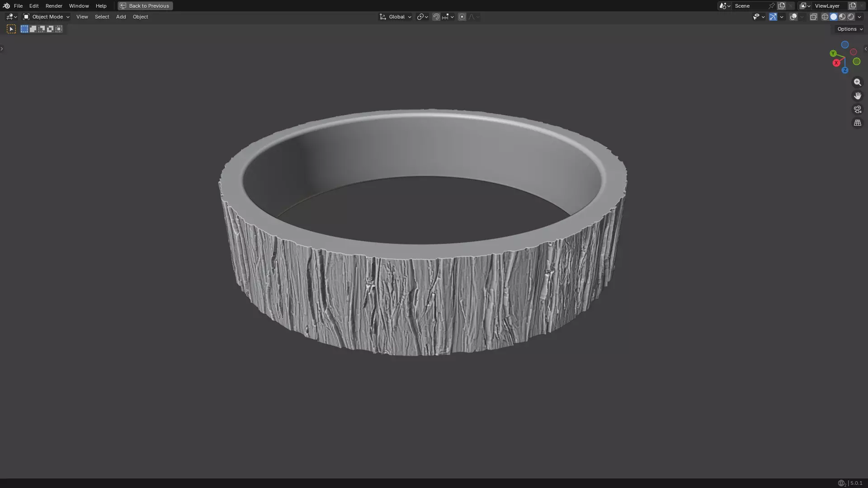Open the pivot point dropdown
Image resolution: width=868 pixels, height=488 pixels.
click(422, 17)
